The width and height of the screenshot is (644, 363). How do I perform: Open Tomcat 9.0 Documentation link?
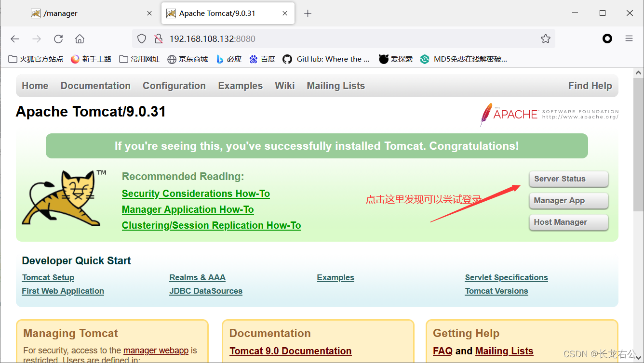pyautogui.click(x=291, y=351)
